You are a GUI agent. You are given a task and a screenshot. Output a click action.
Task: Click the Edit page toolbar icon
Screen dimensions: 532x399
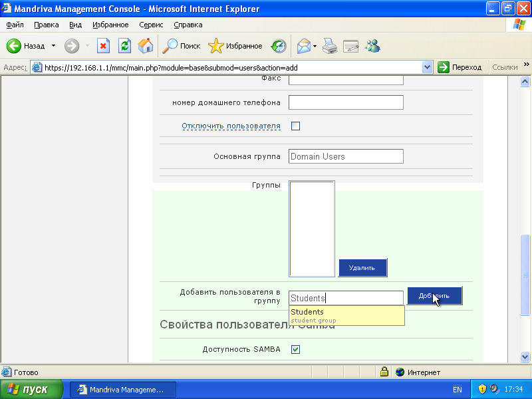coord(351,46)
